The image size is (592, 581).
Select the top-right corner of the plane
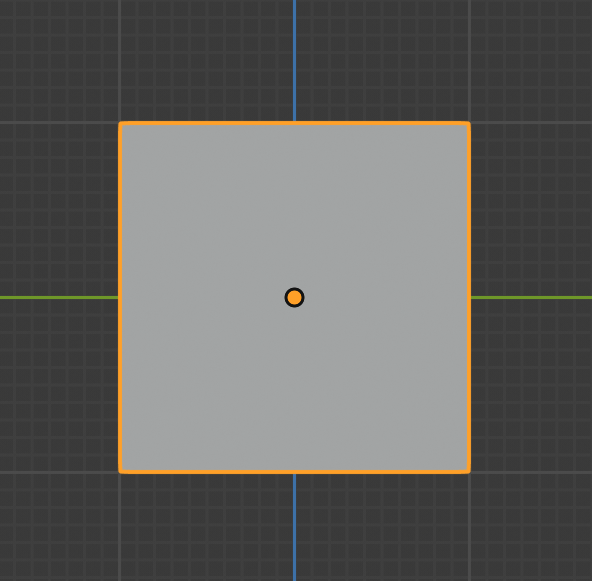(469, 123)
